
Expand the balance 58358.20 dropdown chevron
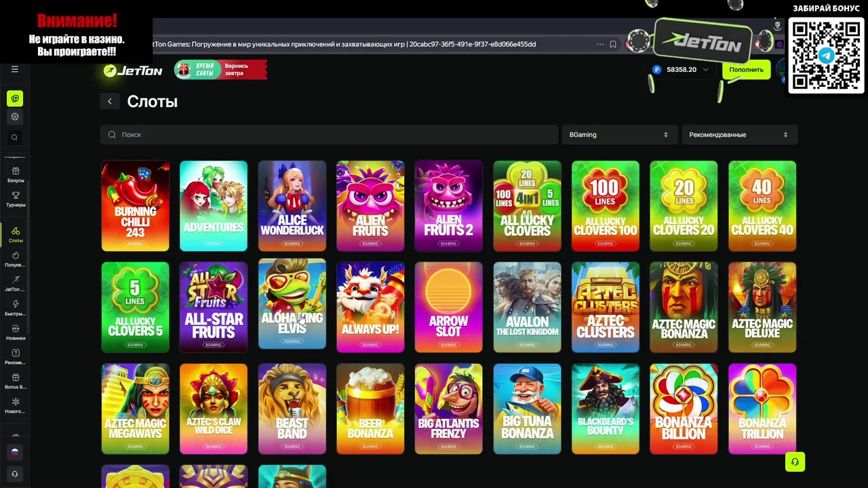click(x=705, y=69)
